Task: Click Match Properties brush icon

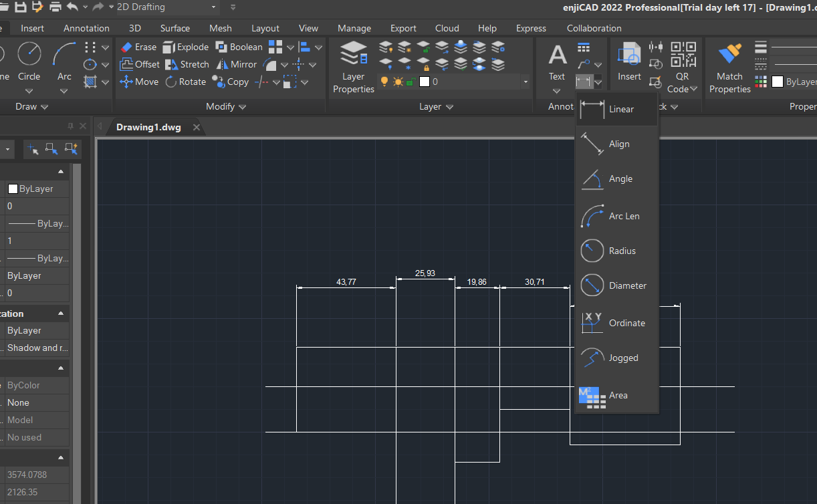Action: coord(729,67)
